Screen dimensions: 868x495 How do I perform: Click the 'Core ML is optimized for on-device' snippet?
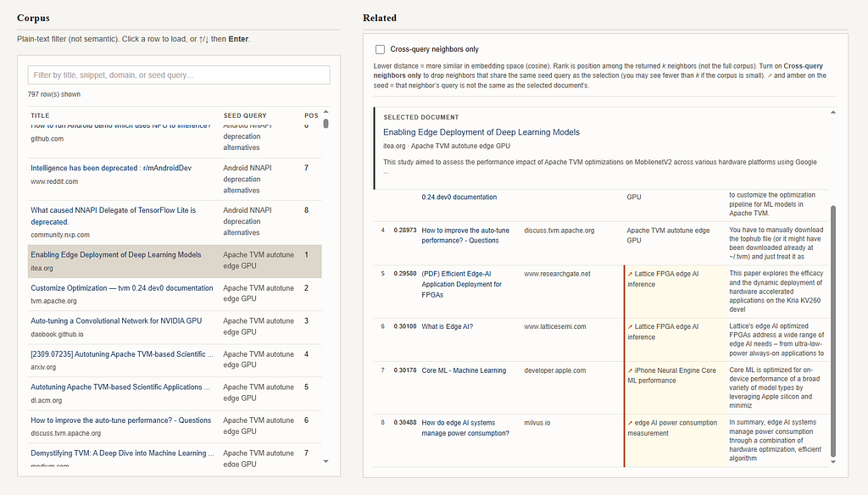pyautogui.click(x=771, y=387)
